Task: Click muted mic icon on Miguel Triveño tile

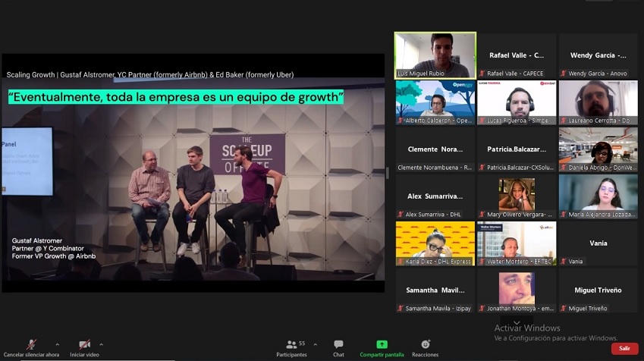Action: click(564, 309)
